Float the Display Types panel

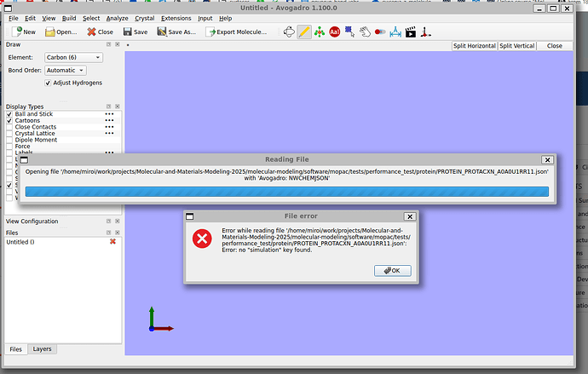click(x=108, y=106)
